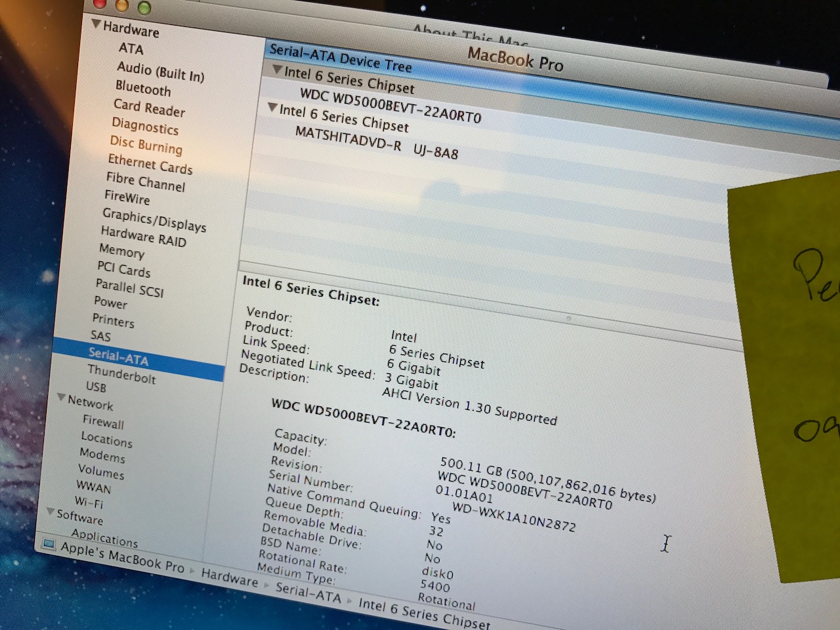
Task: Open Firewall under Network
Action: tap(103, 422)
